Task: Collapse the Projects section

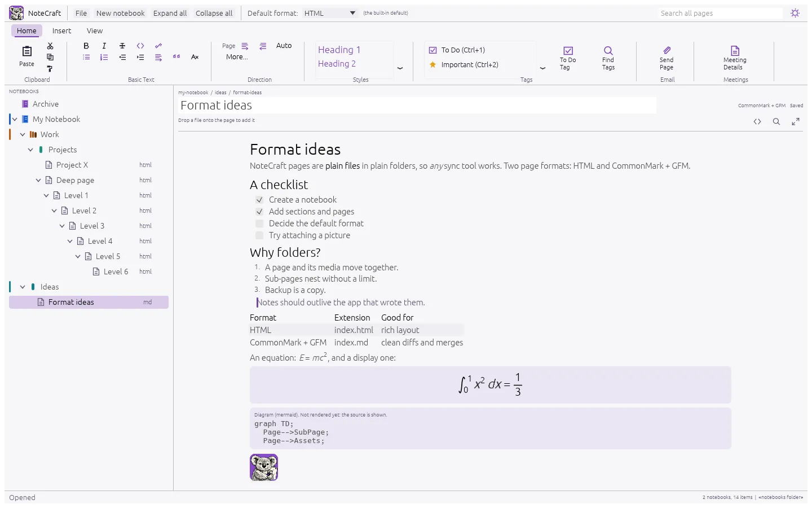Action: click(30, 150)
